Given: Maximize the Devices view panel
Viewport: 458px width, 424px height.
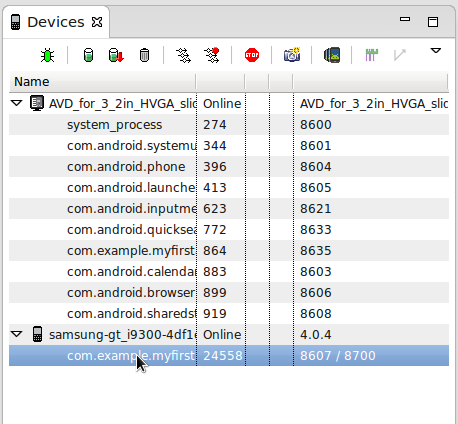Looking at the screenshot, I should [x=433, y=22].
